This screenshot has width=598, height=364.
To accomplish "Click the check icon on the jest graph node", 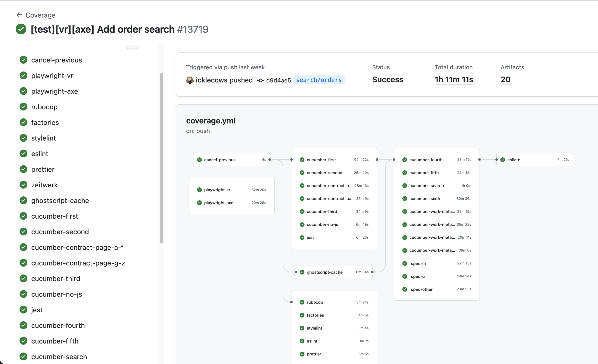I will [x=302, y=237].
